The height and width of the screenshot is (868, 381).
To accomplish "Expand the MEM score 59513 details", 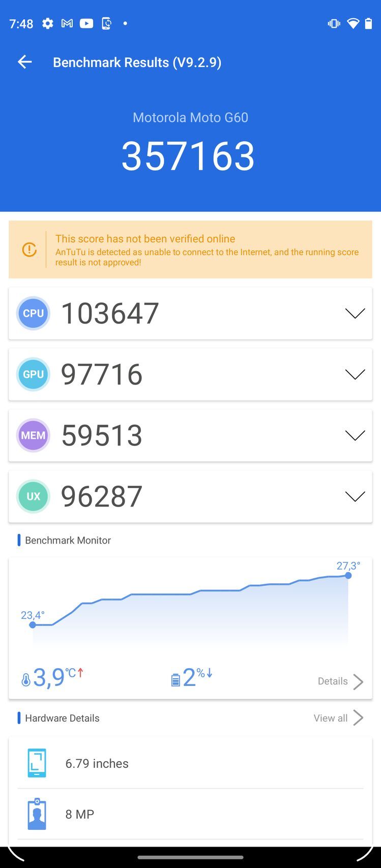I will 355,435.
